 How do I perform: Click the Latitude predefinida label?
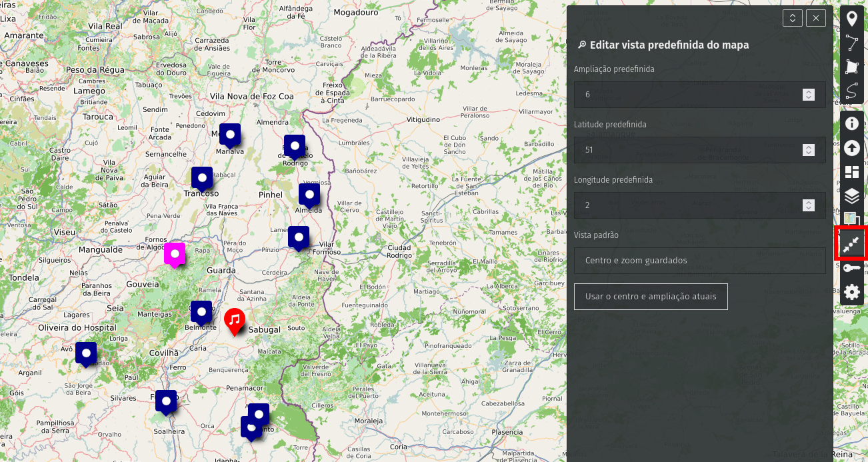pos(610,125)
